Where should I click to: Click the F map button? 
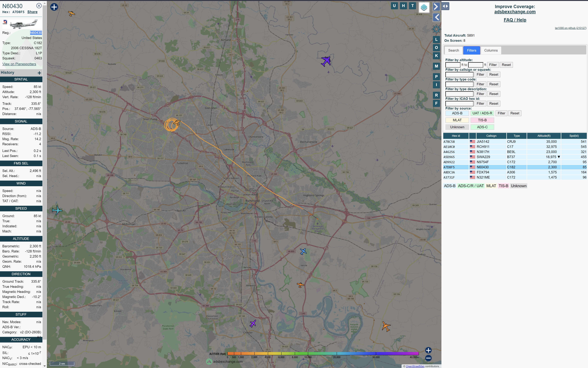(x=436, y=103)
